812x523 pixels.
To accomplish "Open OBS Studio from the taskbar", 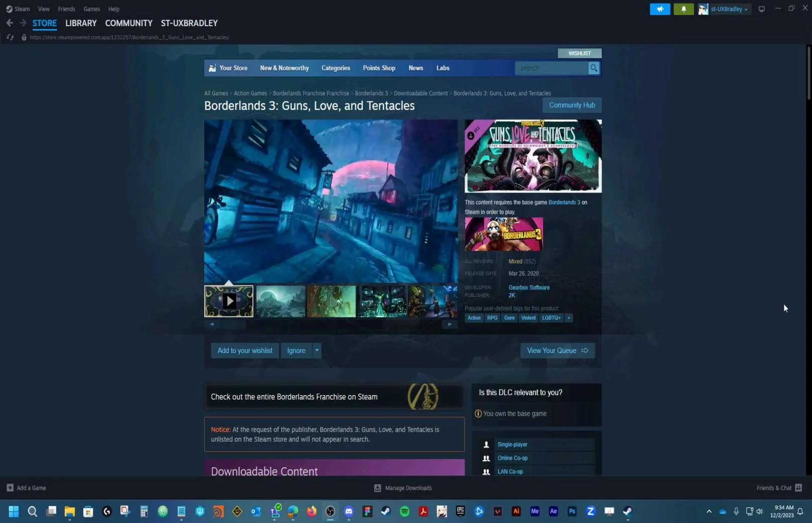I will pyautogui.click(x=330, y=511).
